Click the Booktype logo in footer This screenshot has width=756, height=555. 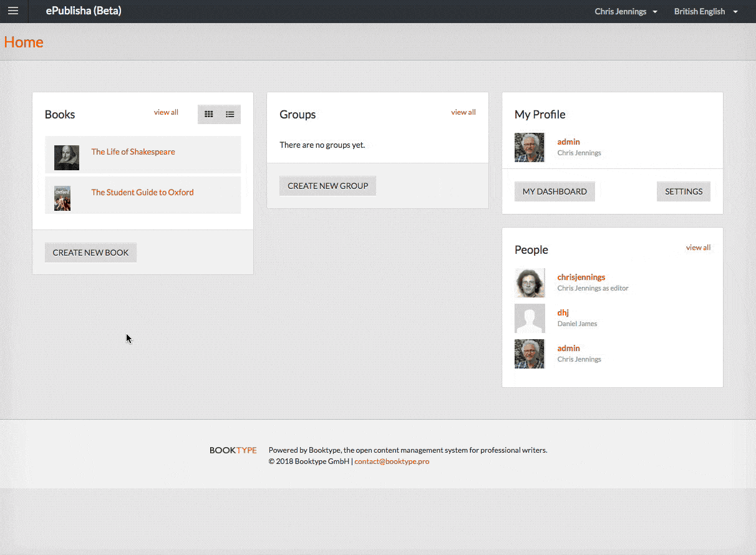(233, 450)
